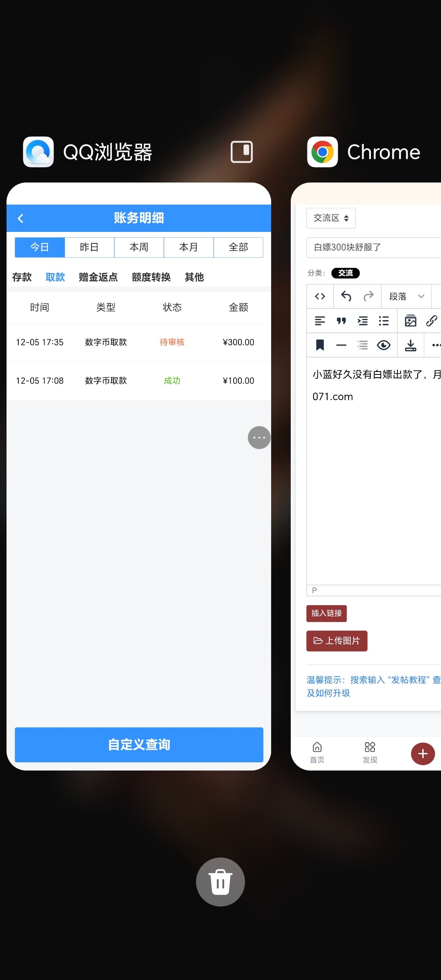Open the 赠金返点 tab
The height and width of the screenshot is (980, 441).
pyautogui.click(x=98, y=277)
